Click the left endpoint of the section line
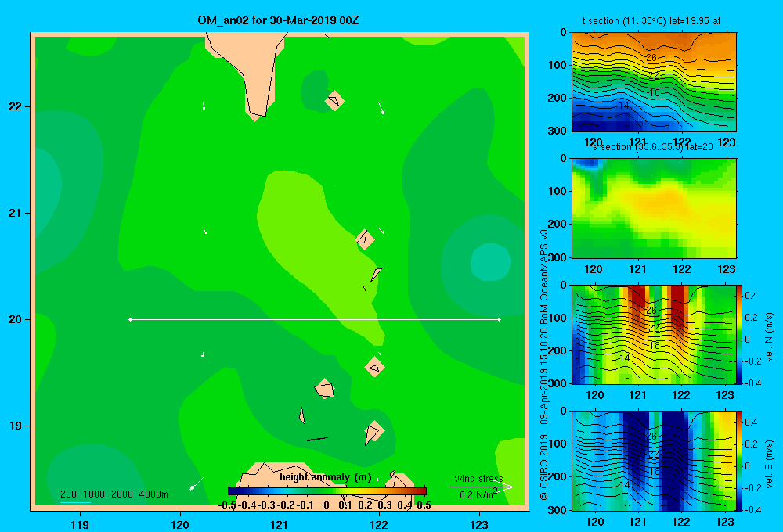Image resolution: width=783 pixels, height=532 pixels. [130, 319]
